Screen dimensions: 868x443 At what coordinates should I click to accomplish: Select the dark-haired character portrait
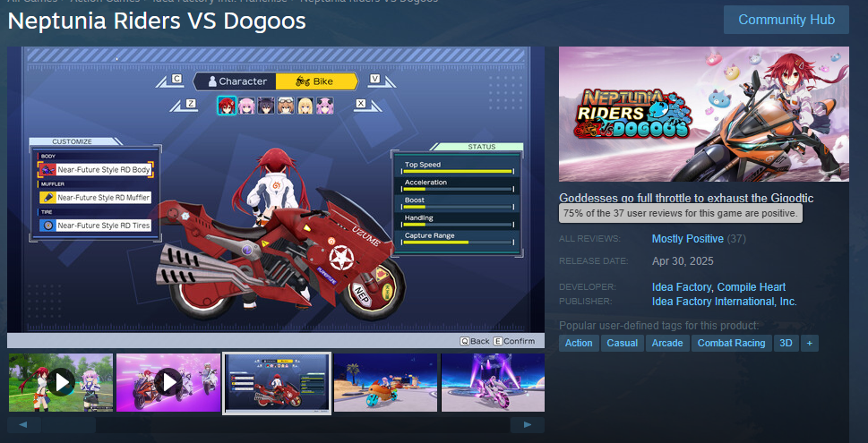(267, 105)
